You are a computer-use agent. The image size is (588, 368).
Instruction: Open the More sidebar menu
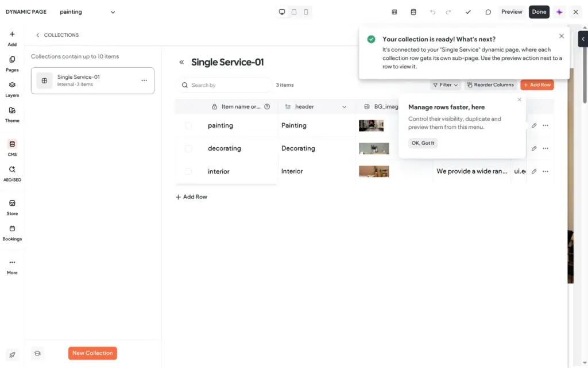click(12, 267)
